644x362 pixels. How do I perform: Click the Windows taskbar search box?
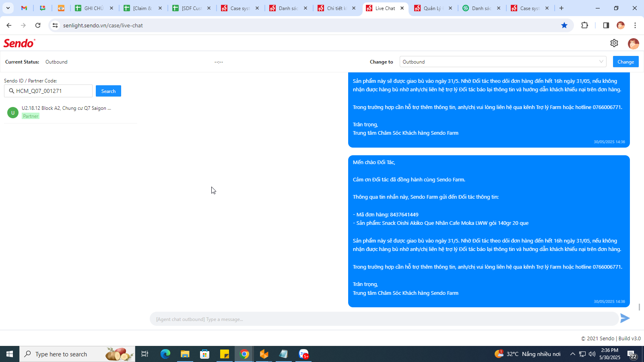[x=77, y=354]
